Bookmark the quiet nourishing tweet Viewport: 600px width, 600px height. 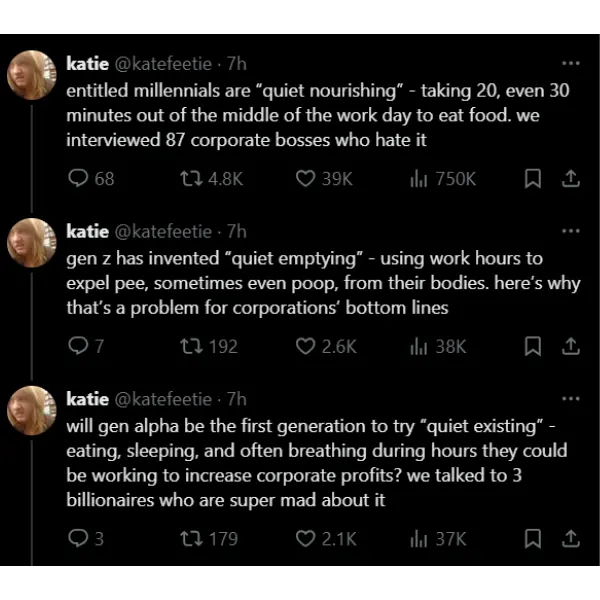coord(533,179)
